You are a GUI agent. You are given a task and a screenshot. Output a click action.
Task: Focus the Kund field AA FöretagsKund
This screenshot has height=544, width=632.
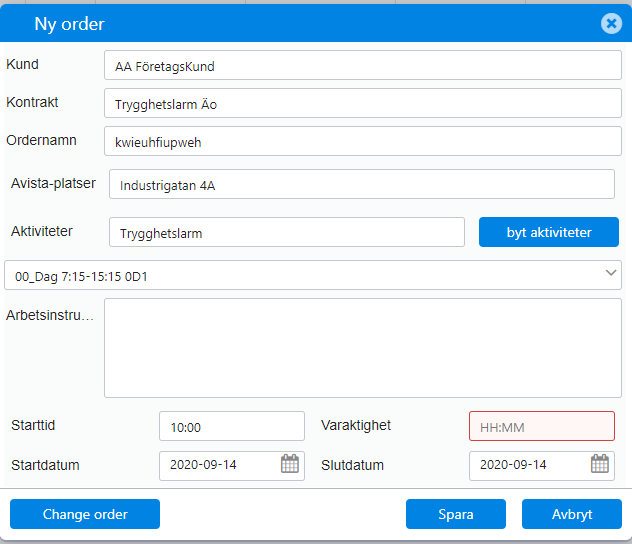point(363,65)
